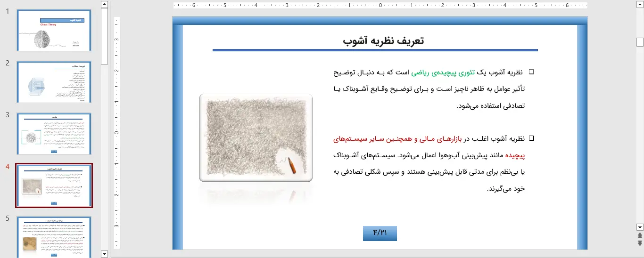Viewport: 644px width, 258px height.
Task: Select the pencil scribble picture on slide
Action: point(256,137)
